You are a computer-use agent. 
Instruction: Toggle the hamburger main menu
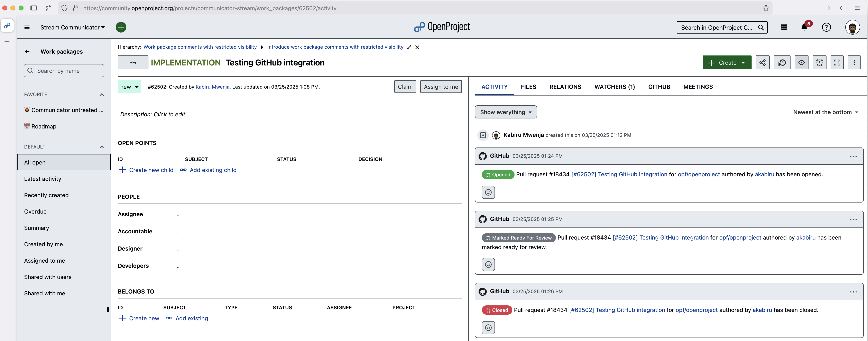click(x=27, y=28)
